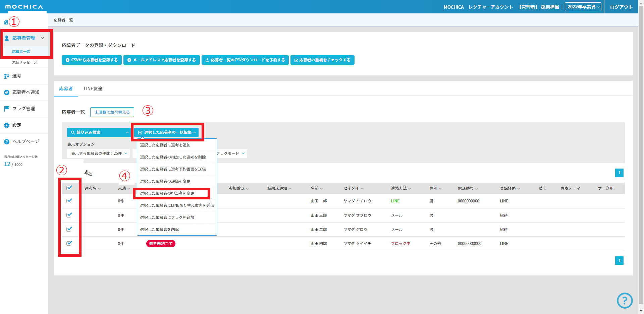Image resolution: width=644 pixels, height=314 pixels.
Task: Click the dashboard icon in sidebar
Action: 6,22
